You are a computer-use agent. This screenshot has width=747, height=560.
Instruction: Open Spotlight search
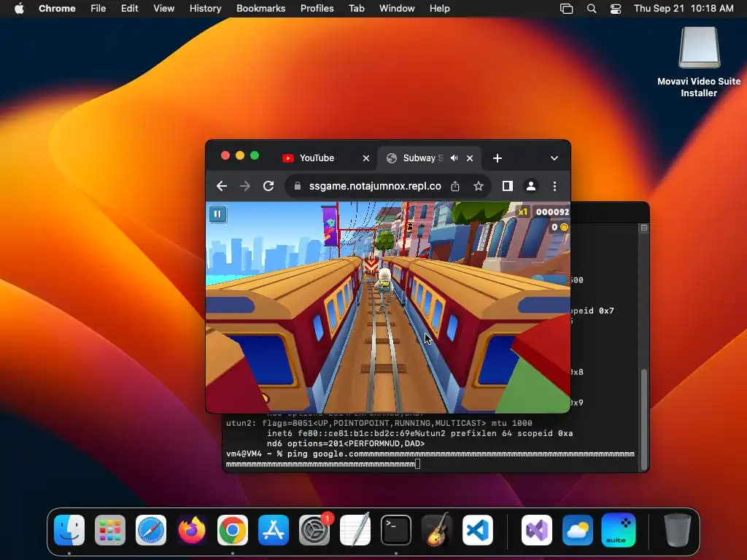click(x=591, y=9)
